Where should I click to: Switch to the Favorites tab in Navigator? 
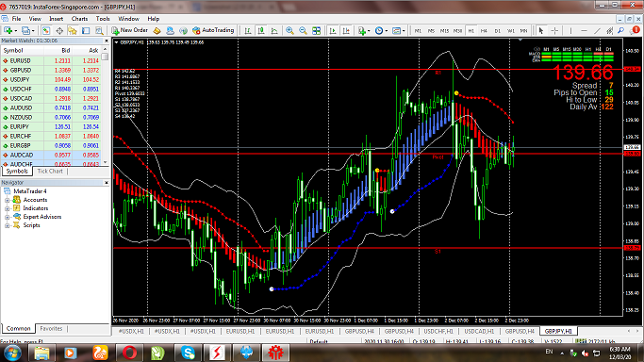(51, 329)
